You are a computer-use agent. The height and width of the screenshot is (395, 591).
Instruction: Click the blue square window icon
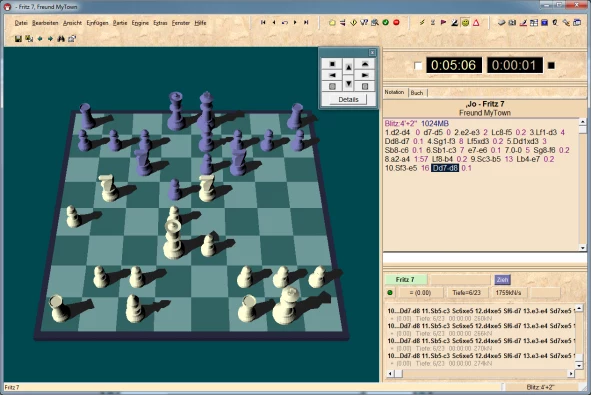pos(544,23)
